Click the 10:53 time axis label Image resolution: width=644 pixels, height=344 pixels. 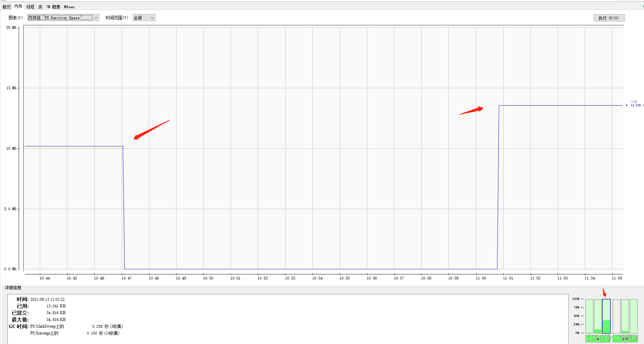click(290, 278)
